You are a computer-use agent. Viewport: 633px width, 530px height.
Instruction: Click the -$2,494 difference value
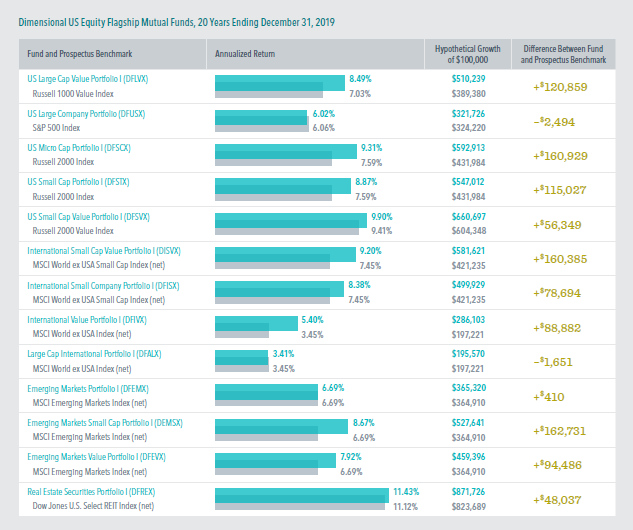tap(554, 122)
